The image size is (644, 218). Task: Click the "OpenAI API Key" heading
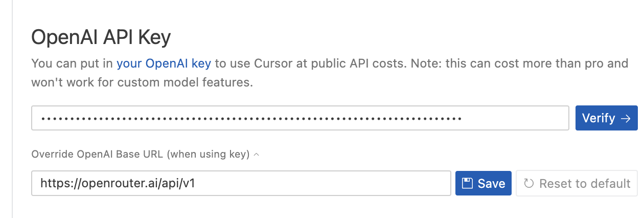pos(101,37)
